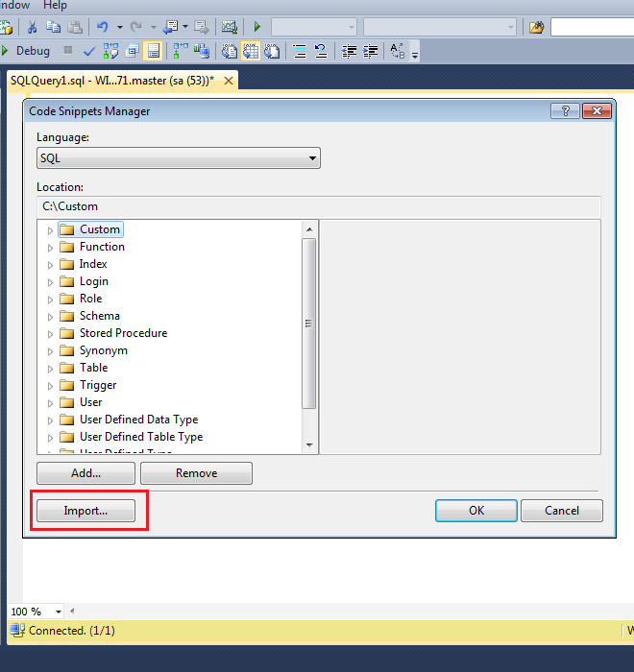Expand the Function folder
This screenshot has height=672, width=634.
point(51,248)
